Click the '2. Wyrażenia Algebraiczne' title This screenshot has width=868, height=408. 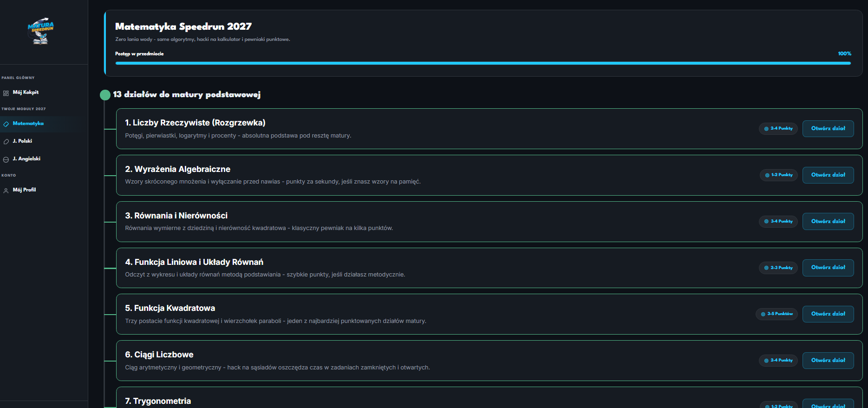[x=177, y=169]
